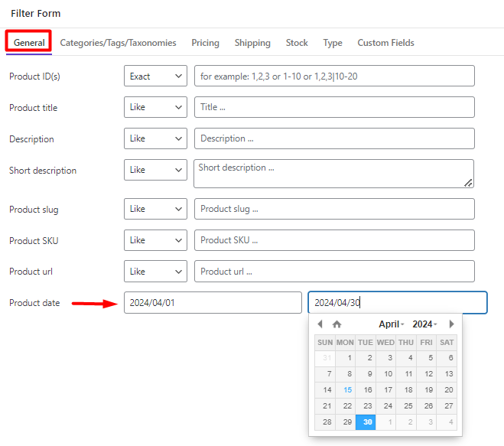Pick April 15 in the calendar
The image size is (504, 446).
[346, 390]
